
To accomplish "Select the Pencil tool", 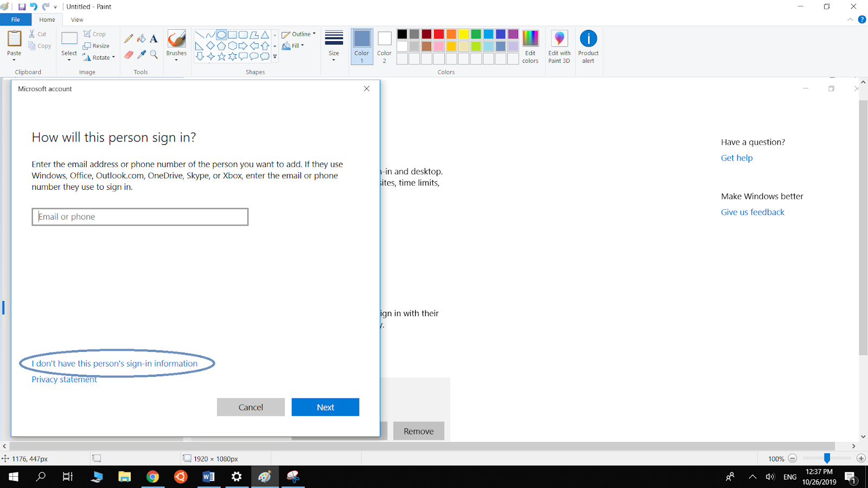I will click(129, 38).
